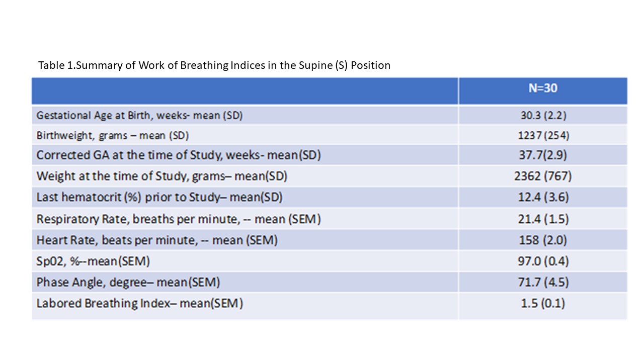Click the 2362 (767) value cell
The width and height of the screenshot is (644, 362).
[x=543, y=176]
